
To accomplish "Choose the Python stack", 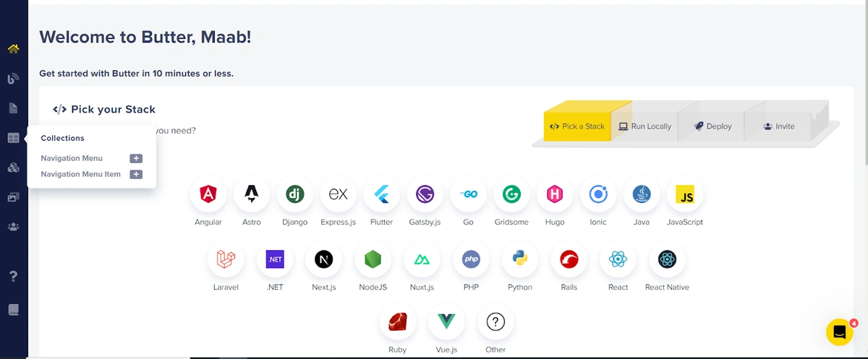I will click(520, 259).
